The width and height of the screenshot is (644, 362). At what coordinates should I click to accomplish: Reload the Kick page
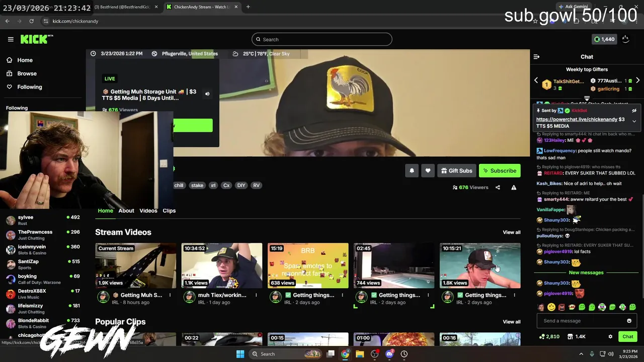pyautogui.click(x=31, y=21)
